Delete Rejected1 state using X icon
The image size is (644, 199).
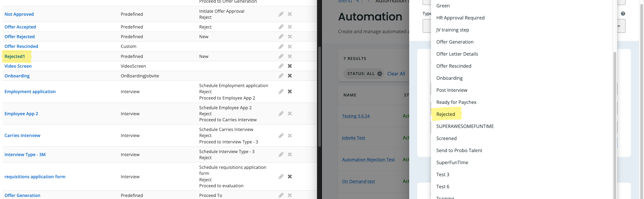click(290, 56)
